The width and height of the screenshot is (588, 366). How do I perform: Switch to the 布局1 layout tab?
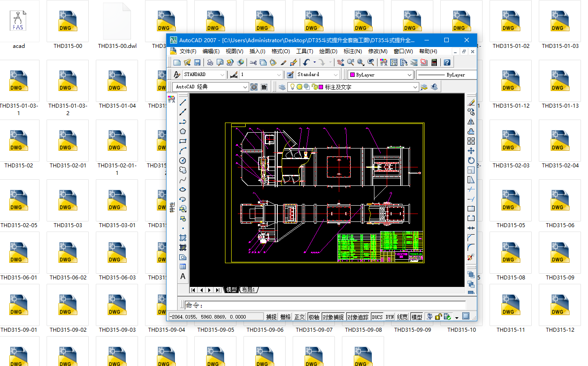[248, 290]
